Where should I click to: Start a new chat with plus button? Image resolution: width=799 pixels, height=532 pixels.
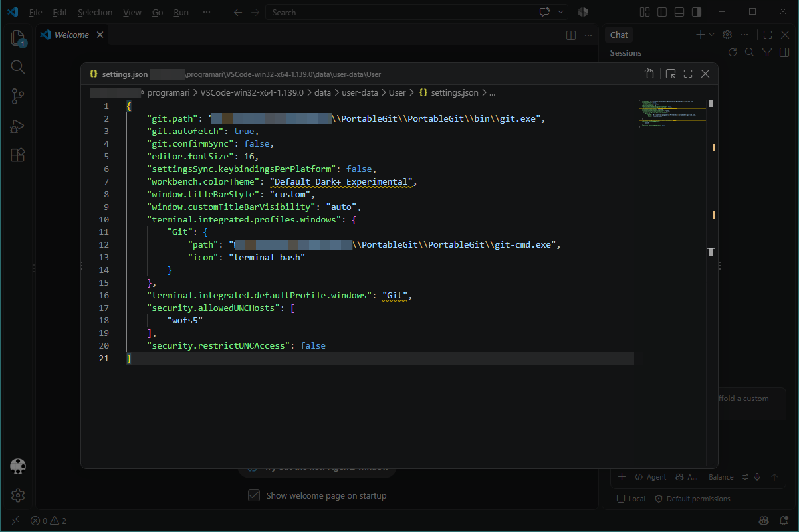pyautogui.click(x=700, y=35)
